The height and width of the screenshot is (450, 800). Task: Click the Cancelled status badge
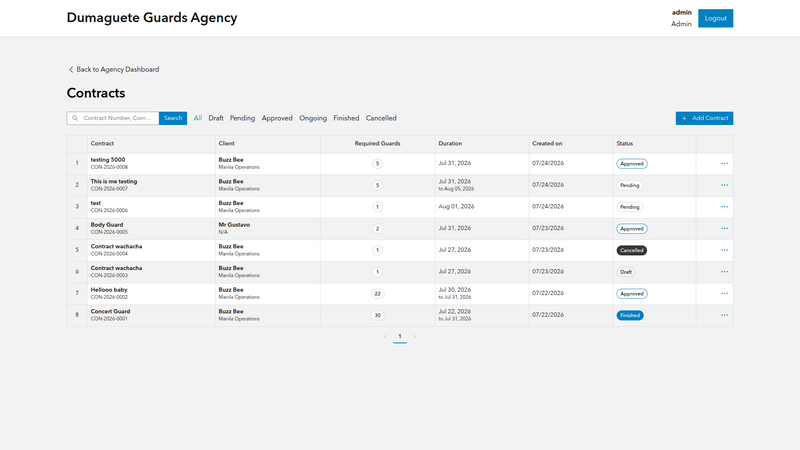click(632, 251)
